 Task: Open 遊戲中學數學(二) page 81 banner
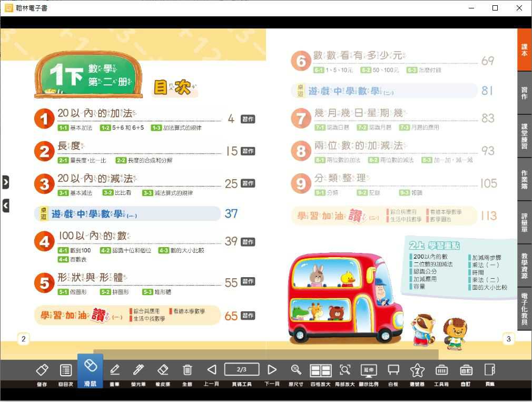(385, 91)
